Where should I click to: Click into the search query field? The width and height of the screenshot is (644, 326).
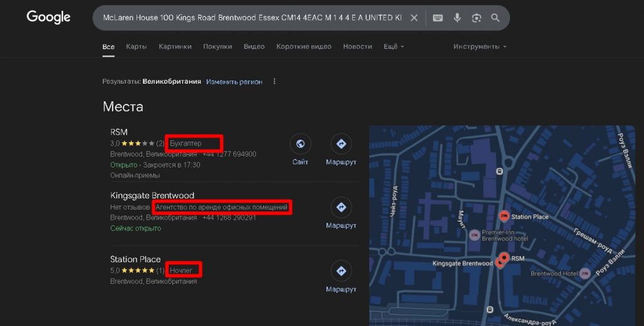[x=252, y=18]
